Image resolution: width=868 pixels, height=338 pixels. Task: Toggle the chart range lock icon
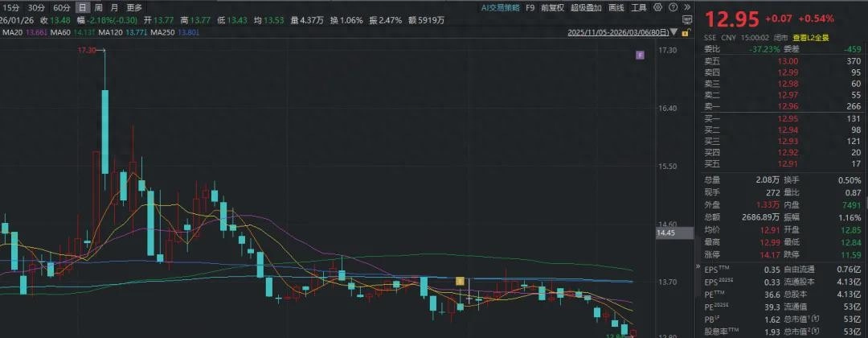tap(684, 33)
